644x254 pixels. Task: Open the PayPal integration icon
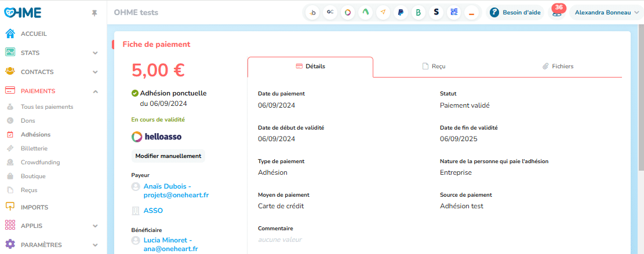[400, 12]
